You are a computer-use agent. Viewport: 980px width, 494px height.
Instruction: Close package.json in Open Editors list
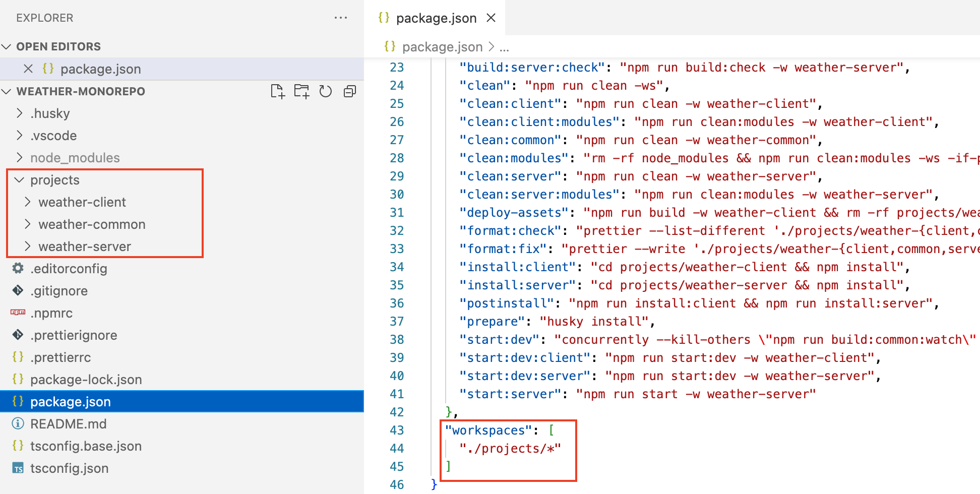(28, 69)
